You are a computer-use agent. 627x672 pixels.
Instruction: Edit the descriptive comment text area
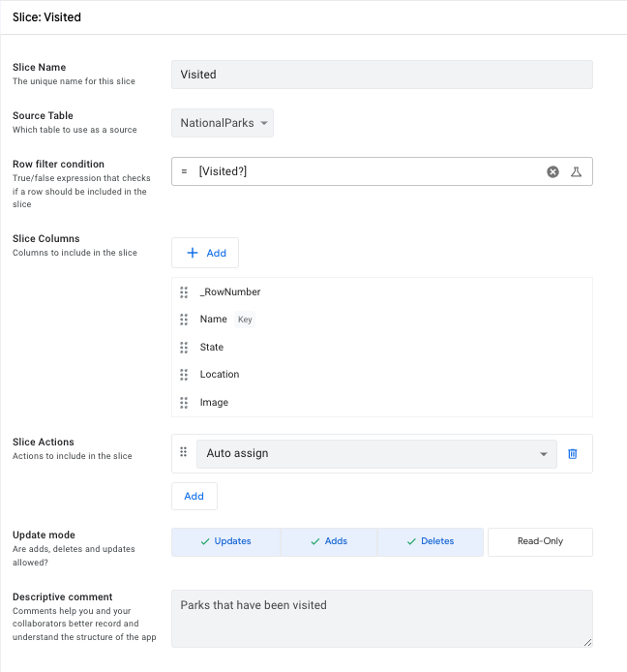[381, 618]
